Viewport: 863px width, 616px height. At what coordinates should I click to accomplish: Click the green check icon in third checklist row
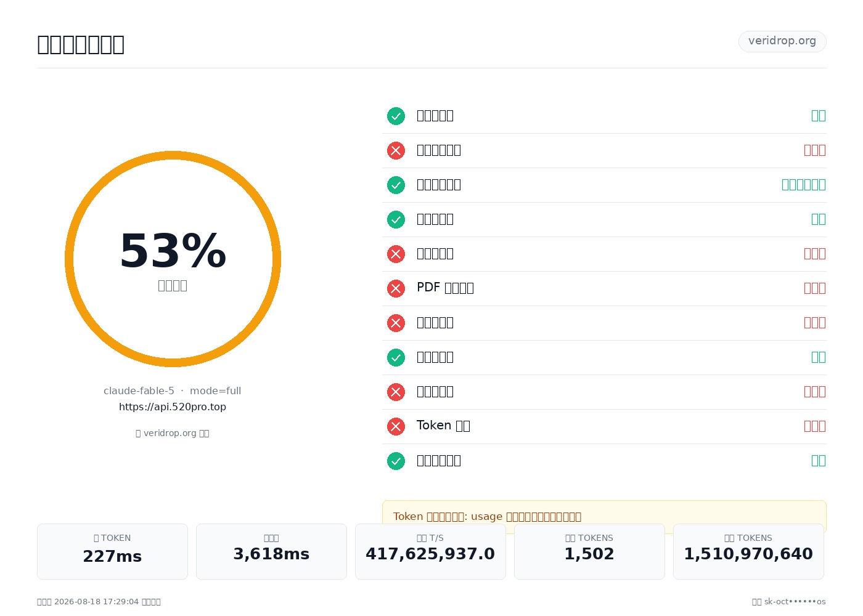click(396, 185)
